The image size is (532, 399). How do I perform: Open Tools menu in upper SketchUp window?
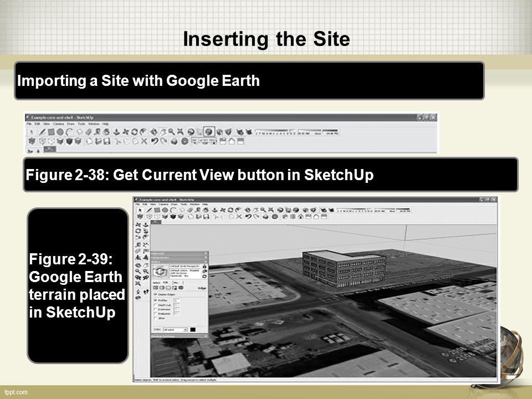click(81, 124)
